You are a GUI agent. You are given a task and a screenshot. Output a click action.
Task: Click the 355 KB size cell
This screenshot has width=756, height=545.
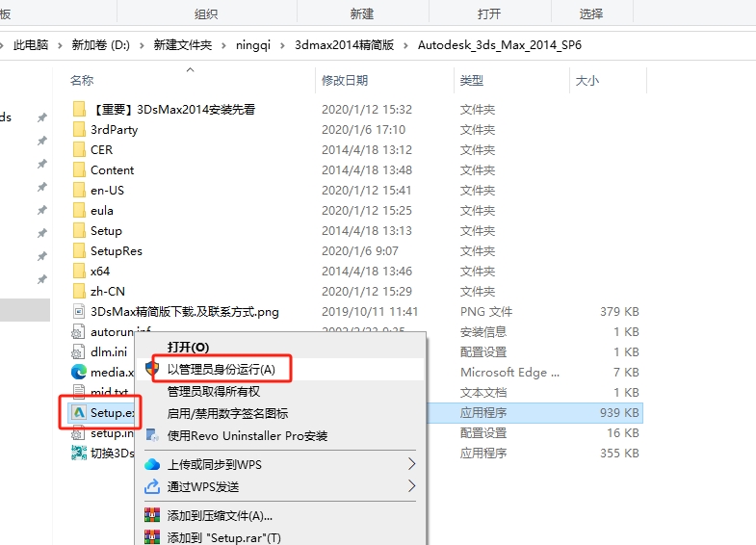[x=619, y=454]
